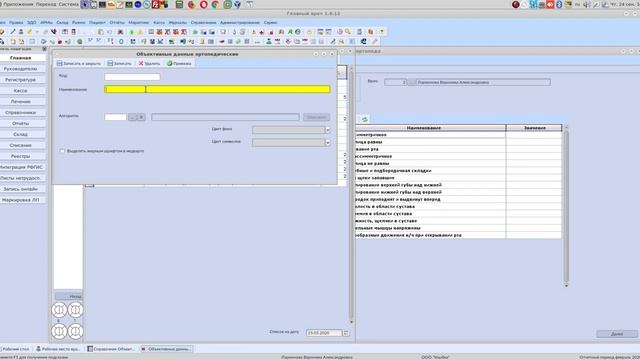
Task: Click the volume tray icon
Action: pos(587,4)
